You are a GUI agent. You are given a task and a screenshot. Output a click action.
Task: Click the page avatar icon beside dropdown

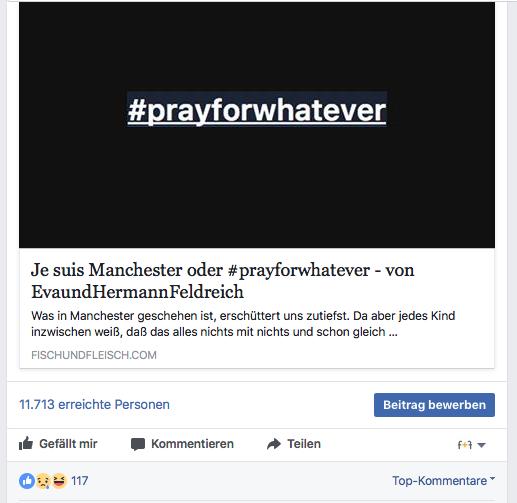coord(465,445)
